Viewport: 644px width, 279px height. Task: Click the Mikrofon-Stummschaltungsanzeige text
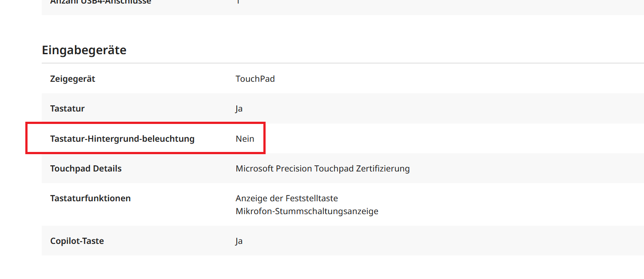[x=307, y=211]
